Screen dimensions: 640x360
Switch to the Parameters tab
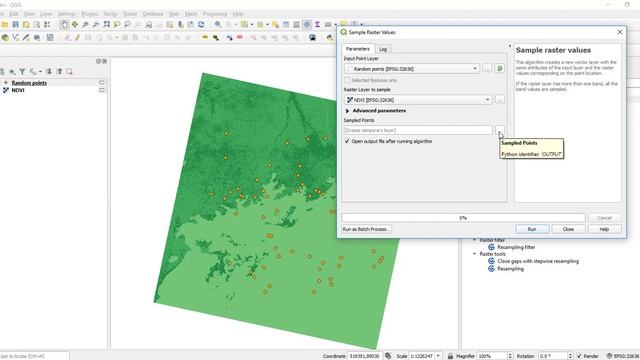pos(358,49)
